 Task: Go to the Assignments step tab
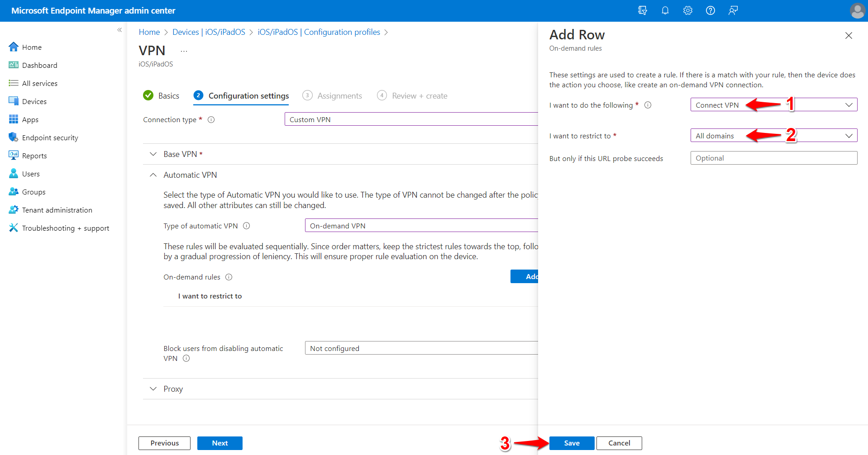(x=332, y=96)
